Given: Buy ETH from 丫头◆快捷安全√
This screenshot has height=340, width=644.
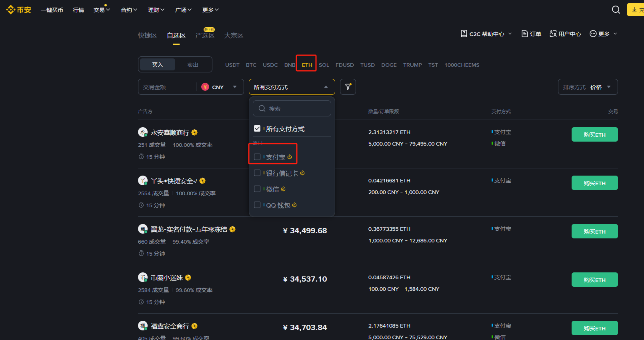Looking at the screenshot, I should 595,183.
